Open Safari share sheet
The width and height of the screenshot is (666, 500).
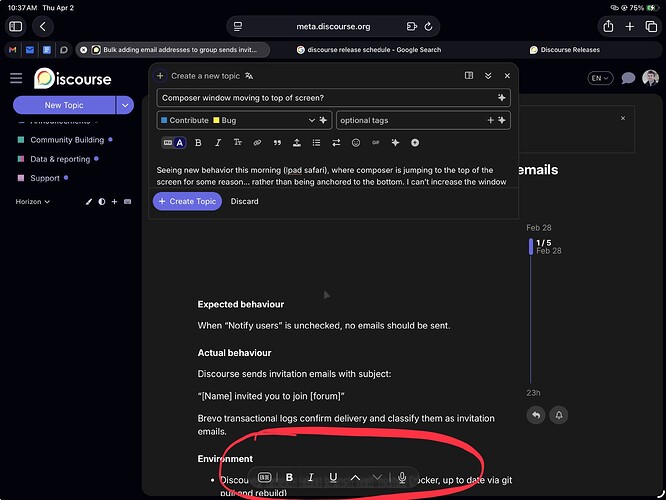click(x=608, y=26)
